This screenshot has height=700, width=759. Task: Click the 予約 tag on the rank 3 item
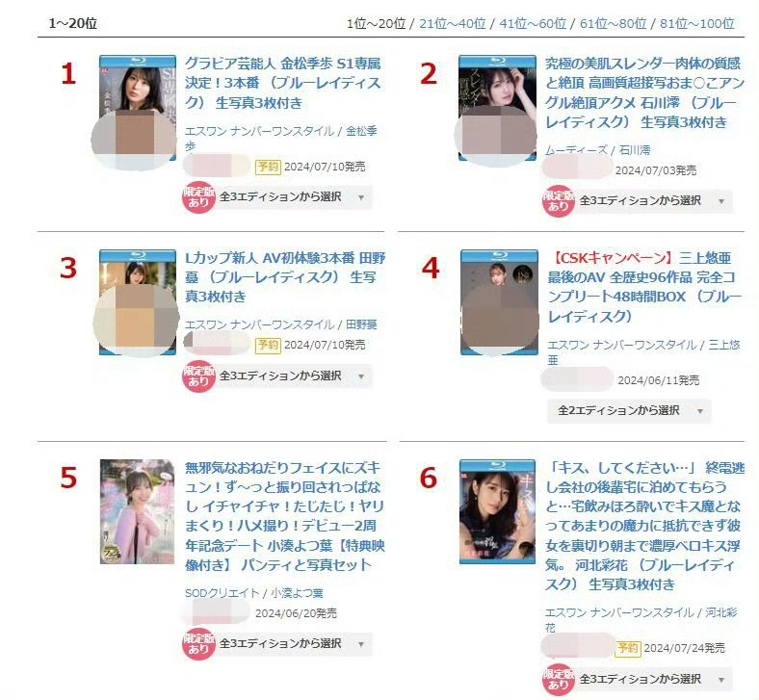click(268, 345)
